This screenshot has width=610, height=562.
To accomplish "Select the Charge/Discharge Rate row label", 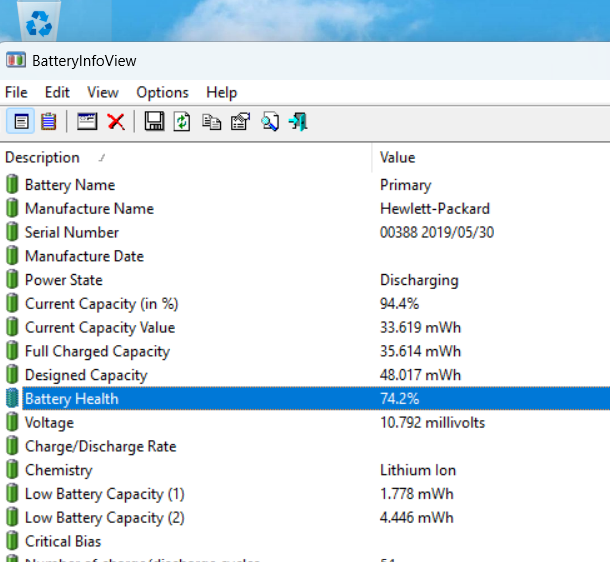I will click(x=101, y=446).
